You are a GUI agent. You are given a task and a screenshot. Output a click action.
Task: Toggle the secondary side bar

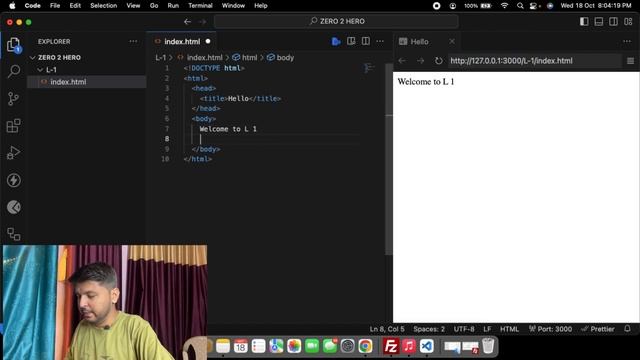point(613,22)
